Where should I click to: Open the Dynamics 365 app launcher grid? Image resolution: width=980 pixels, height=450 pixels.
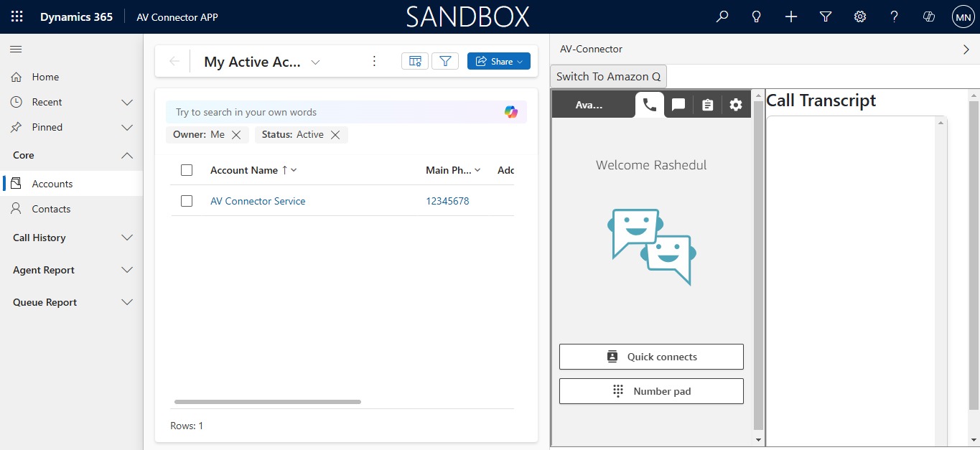(17, 17)
